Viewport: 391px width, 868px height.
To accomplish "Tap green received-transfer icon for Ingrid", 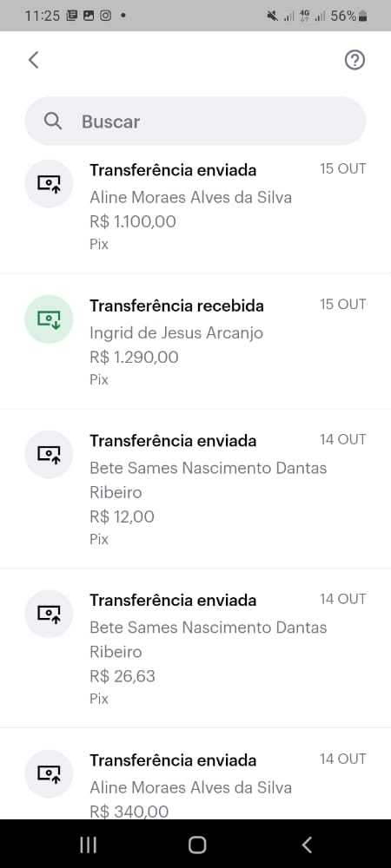I will tap(49, 319).
